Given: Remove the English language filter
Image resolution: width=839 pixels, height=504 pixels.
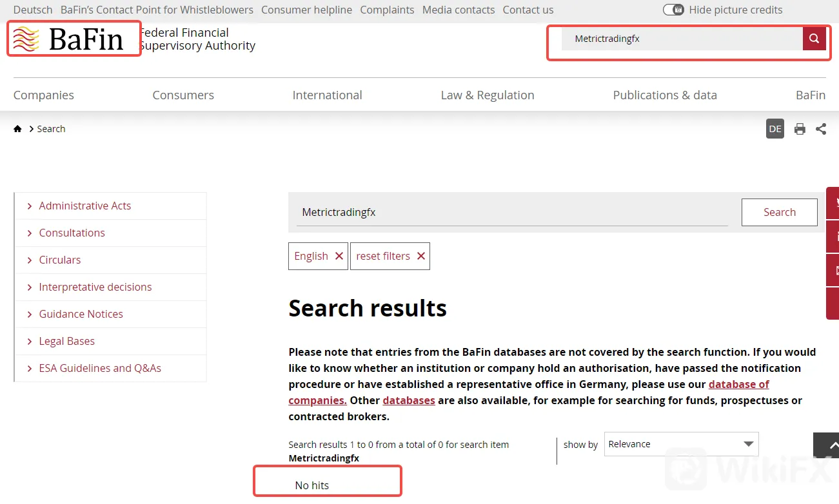Looking at the screenshot, I should [318, 256].
